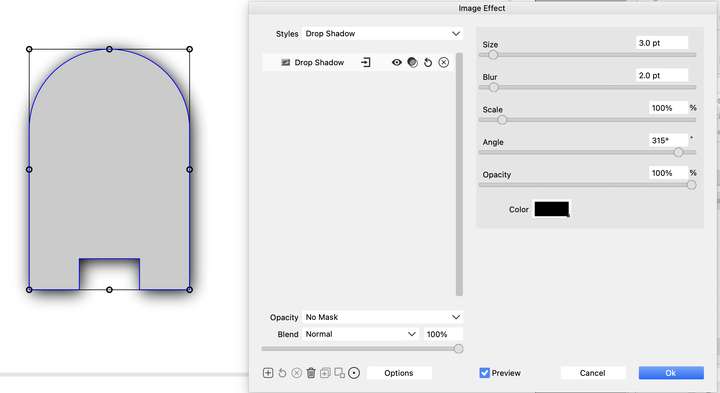
Task: Click the Size value field 3.0 pt
Action: (x=662, y=43)
